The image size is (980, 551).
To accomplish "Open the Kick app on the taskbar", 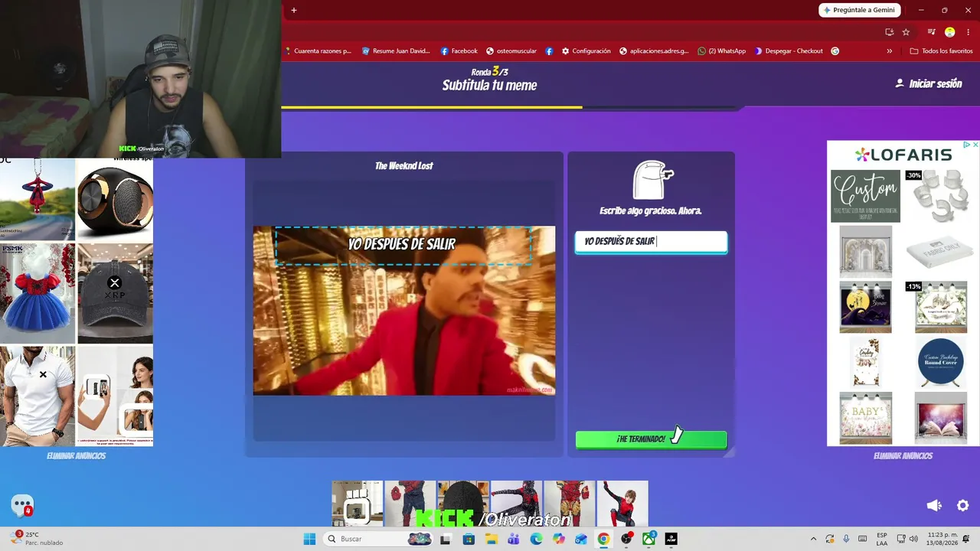I will pos(671,539).
